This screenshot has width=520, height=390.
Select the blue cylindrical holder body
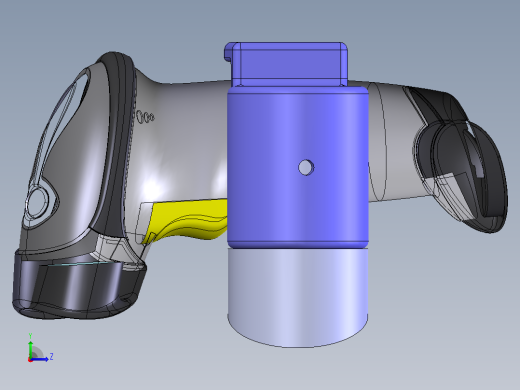coord(298,168)
